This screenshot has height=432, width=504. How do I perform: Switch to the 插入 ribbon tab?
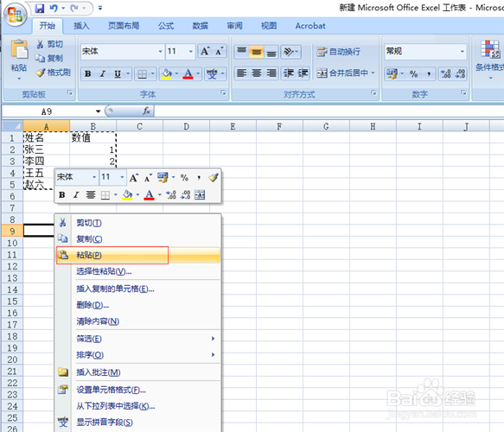click(x=81, y=26)
